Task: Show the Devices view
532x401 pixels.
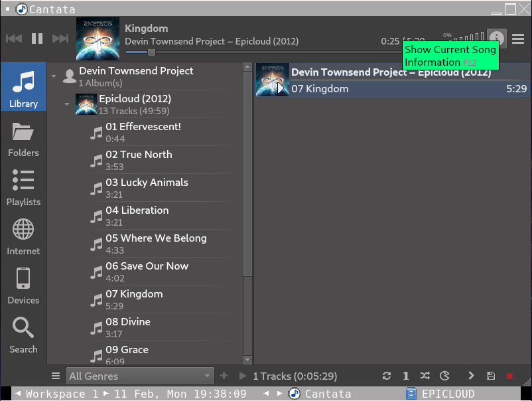Action: 23,285
